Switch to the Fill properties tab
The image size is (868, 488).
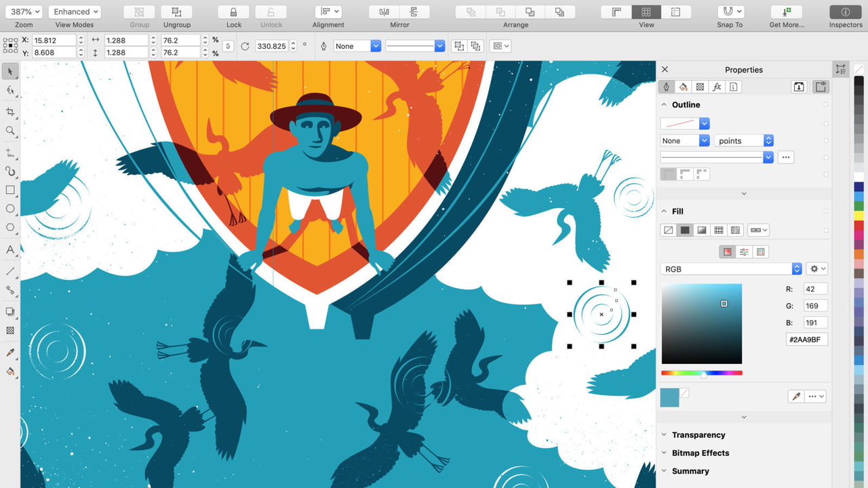(684, 87)
